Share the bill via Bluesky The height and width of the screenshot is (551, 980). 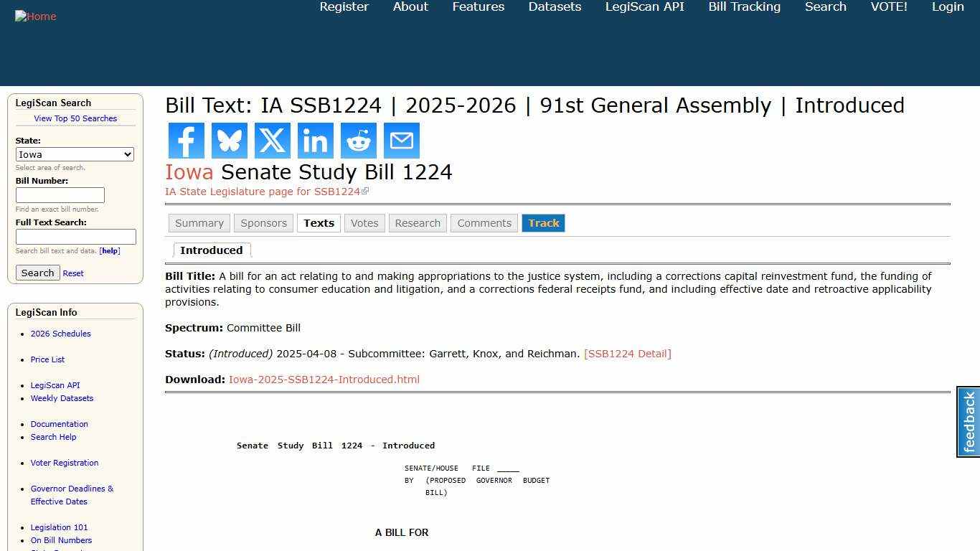[229, 141]
